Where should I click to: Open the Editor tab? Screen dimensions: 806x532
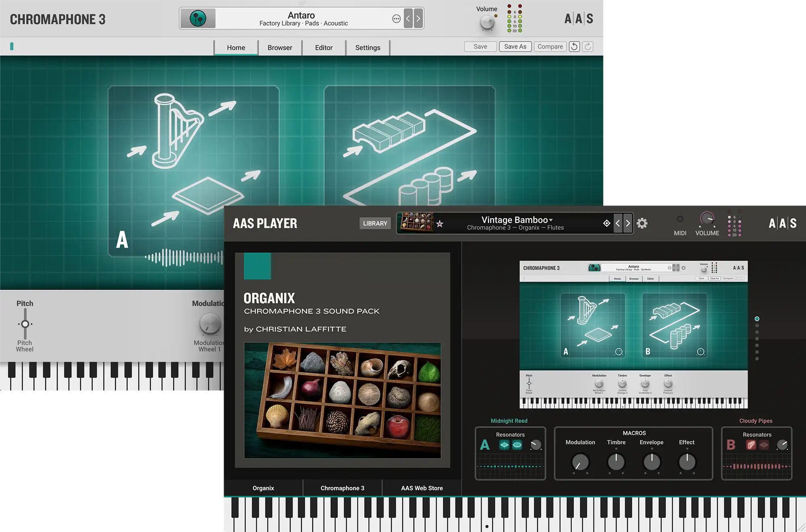coord(324,48)
